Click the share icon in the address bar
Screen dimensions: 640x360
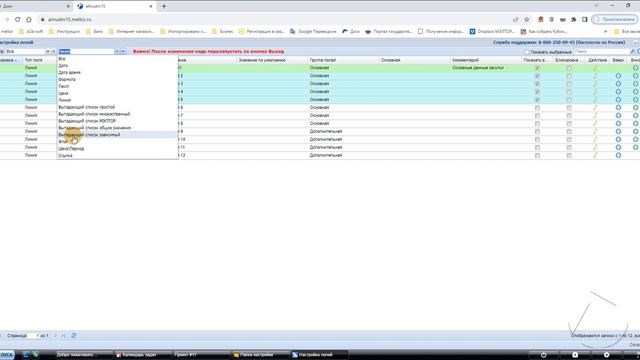tap(516, 19)
